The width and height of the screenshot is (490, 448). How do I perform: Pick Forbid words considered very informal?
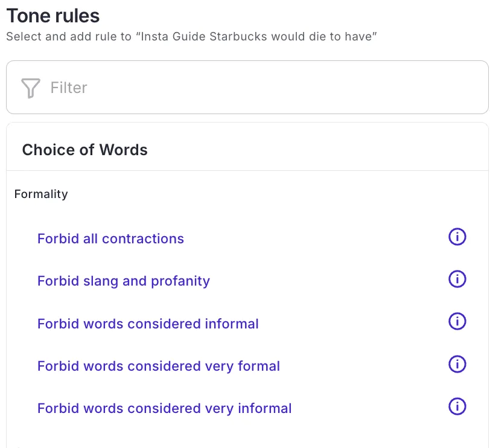pyautogui.click(x=165, y=409)
